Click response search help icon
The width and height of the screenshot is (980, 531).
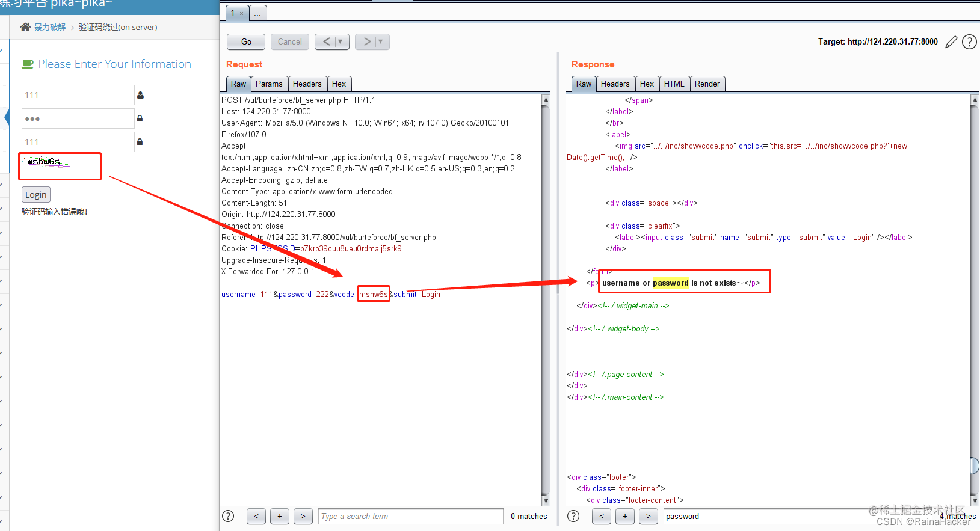pyautogui.click(x=573, y=516)
